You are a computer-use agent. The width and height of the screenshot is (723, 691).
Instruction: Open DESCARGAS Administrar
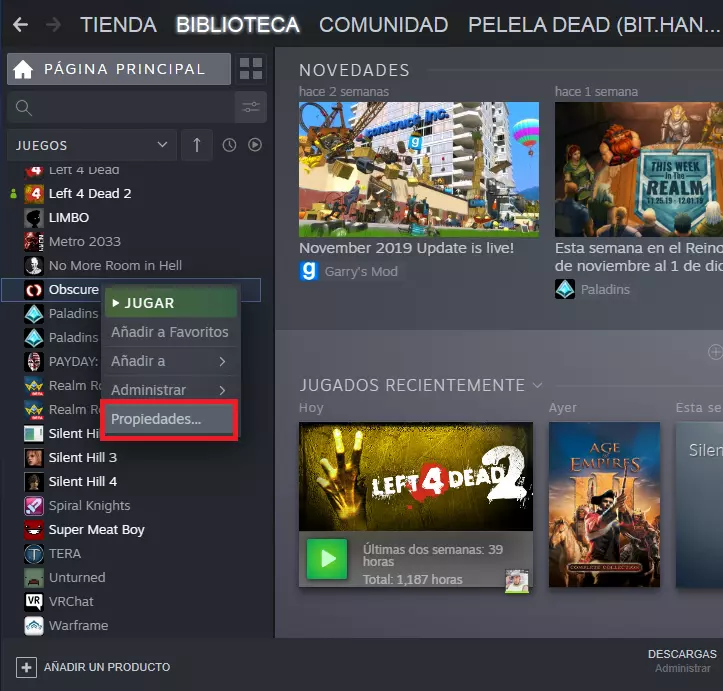click(x=682, y=661)
